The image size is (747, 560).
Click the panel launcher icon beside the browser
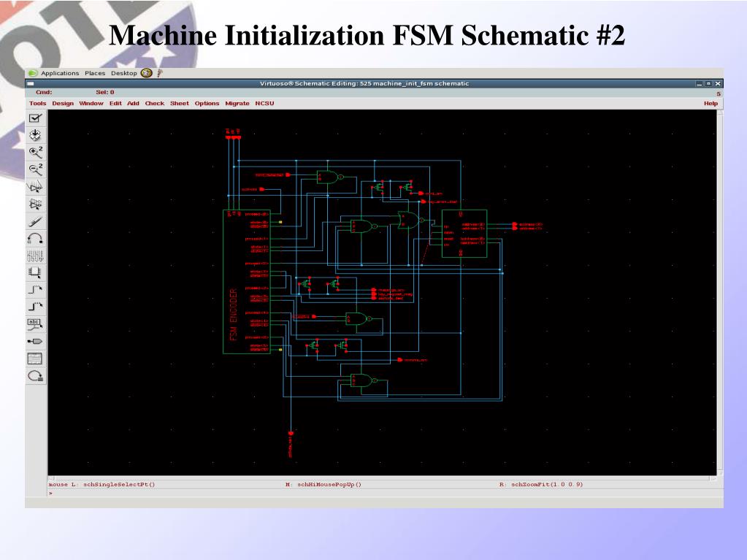(x=160, y=73)
